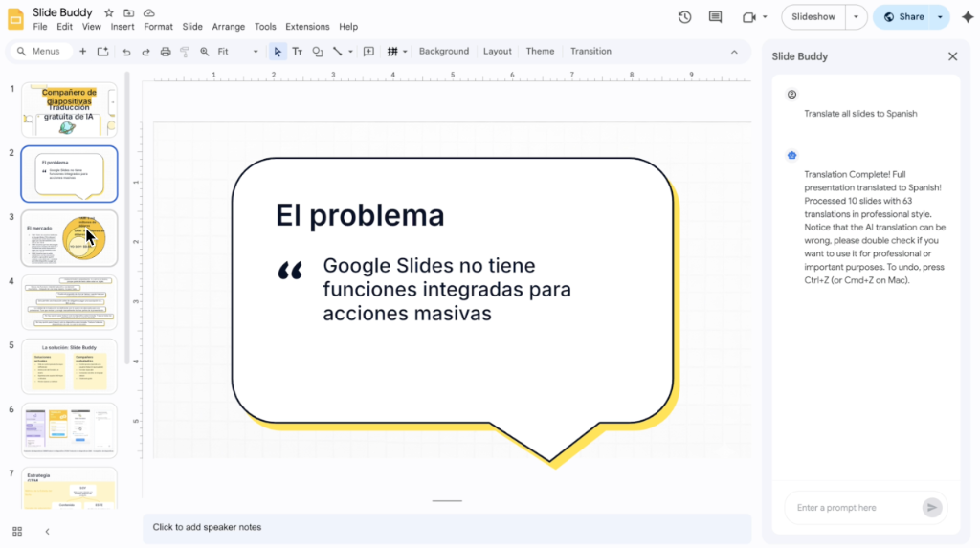Open version history clock icon
Viewport: 980px width, 548px height.
684,17
